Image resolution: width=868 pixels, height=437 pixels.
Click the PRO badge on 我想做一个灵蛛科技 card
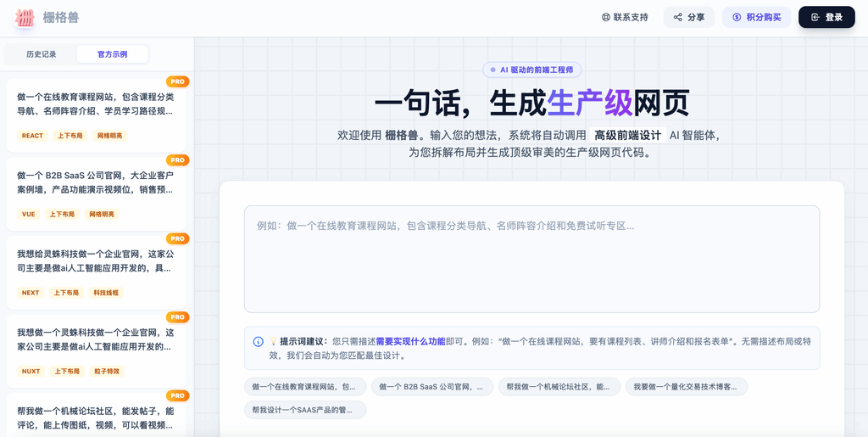[178, 317]
